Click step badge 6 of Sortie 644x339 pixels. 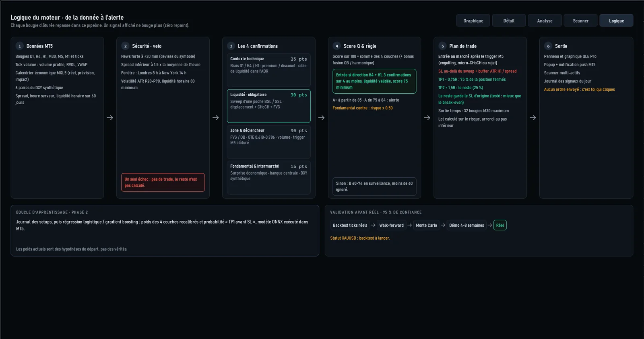tap(548, 46)
